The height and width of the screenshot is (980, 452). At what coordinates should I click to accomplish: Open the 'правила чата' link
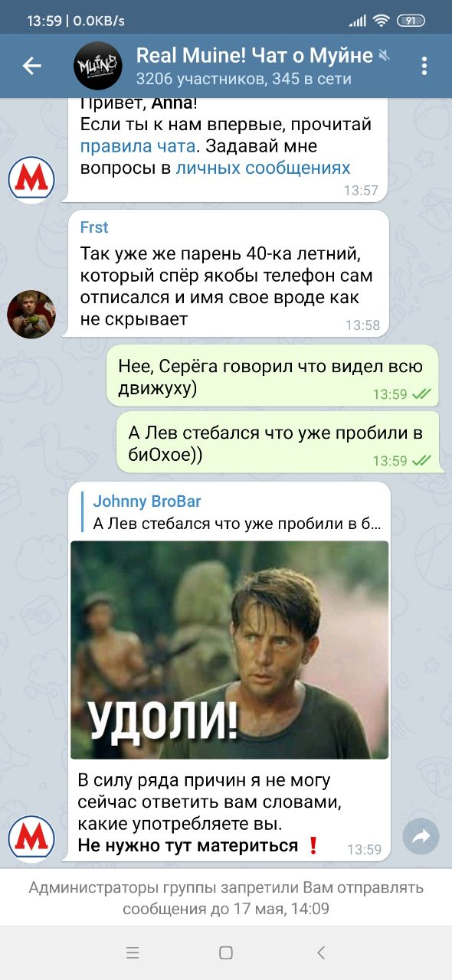(138, 146)
